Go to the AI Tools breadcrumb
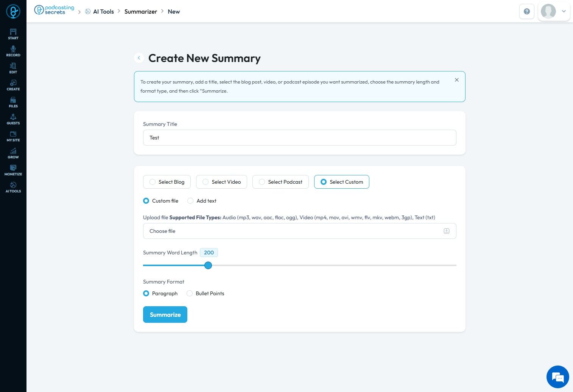This screenshot has width=573, height=392. coord(103,12)
